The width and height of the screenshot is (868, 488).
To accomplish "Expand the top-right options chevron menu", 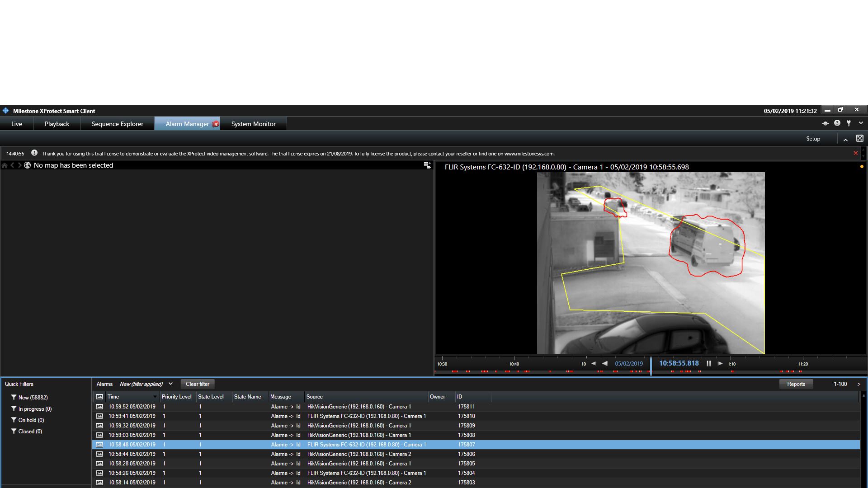I will (861, 123).
